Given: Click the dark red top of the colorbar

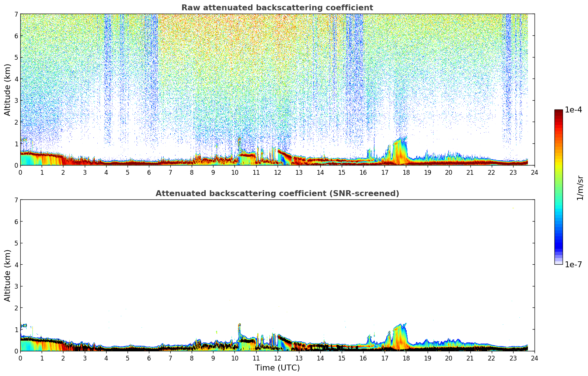Looking at the screenshot, I should [x=559, y=112].
